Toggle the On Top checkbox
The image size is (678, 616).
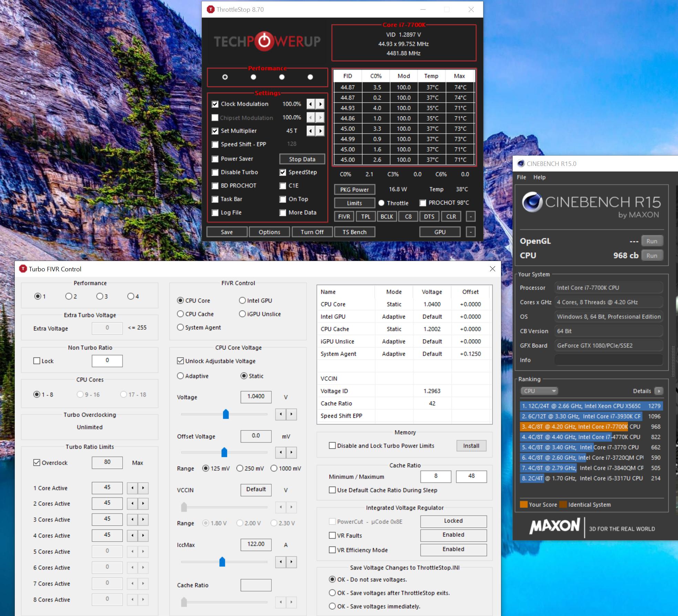(283, 199)
